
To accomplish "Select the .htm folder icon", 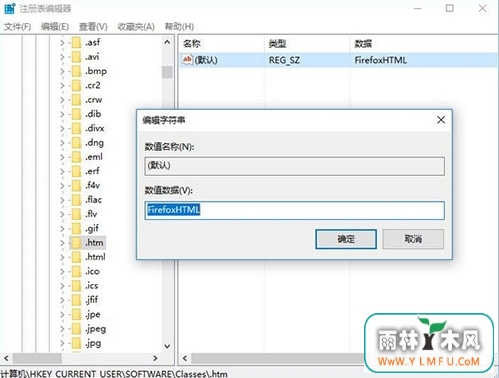I will pos(76,243).
